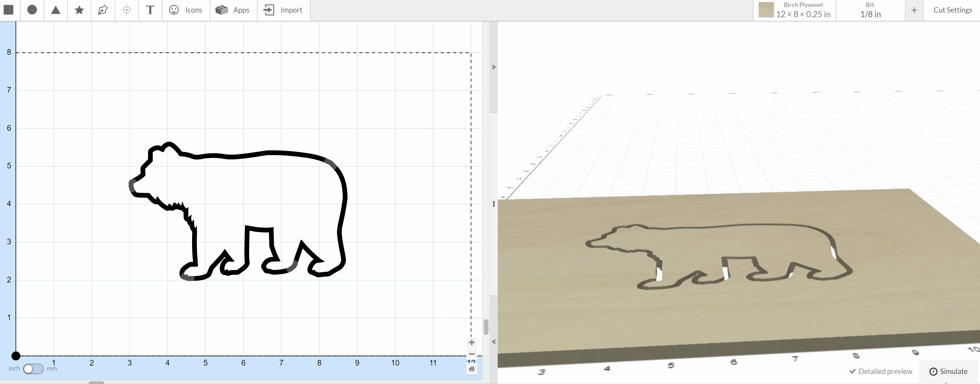Add another bit with plus icon
Viewport: 980px width, 384px height.
[914, 10]
